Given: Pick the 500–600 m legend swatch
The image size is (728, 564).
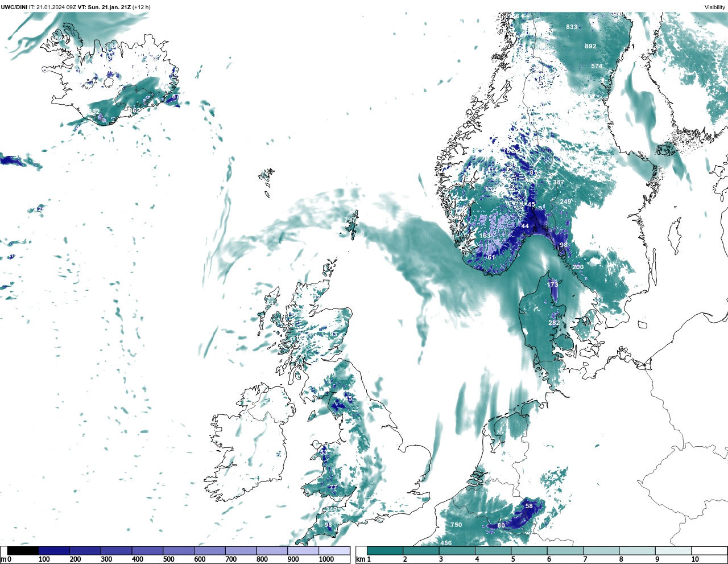Looking at the screenshot, I should (179, 551).
